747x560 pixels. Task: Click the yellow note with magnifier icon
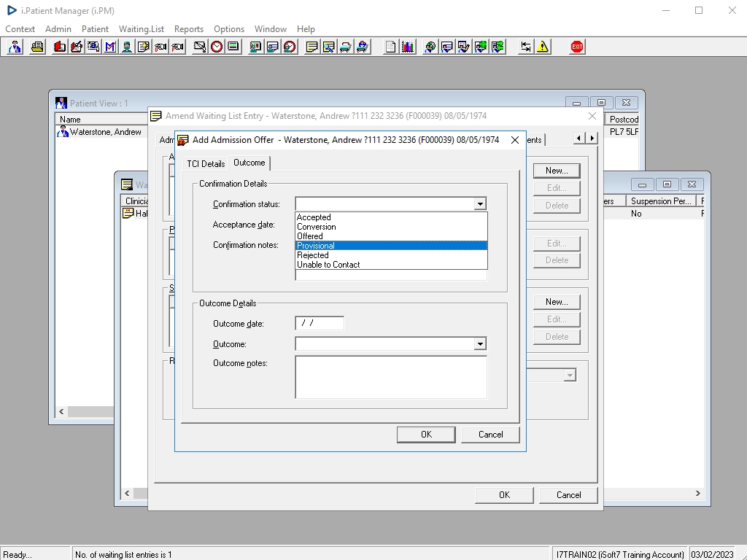[329, 47]
